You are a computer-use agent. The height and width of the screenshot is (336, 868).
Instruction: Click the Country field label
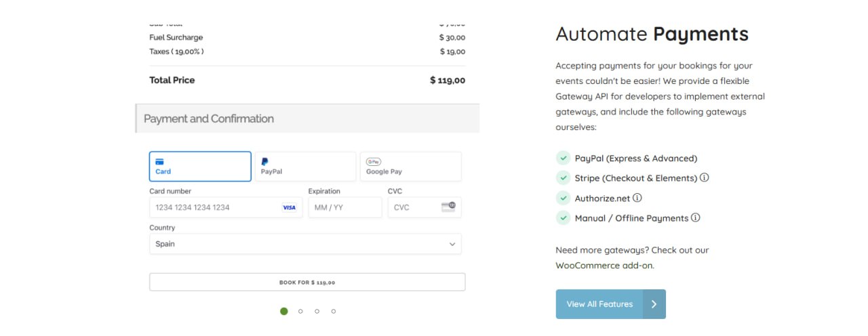tap(162, 228)
